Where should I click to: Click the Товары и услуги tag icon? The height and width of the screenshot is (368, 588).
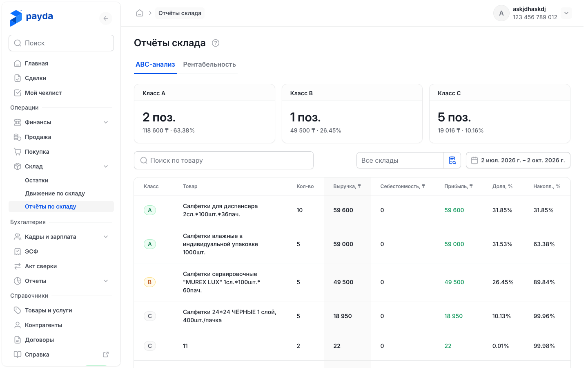pos(18,310)
